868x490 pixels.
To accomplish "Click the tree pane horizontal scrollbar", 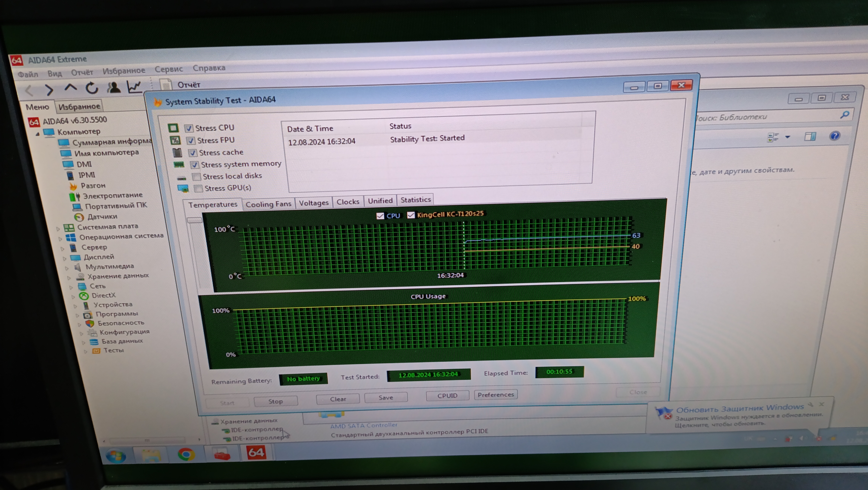I will (147, 440).
